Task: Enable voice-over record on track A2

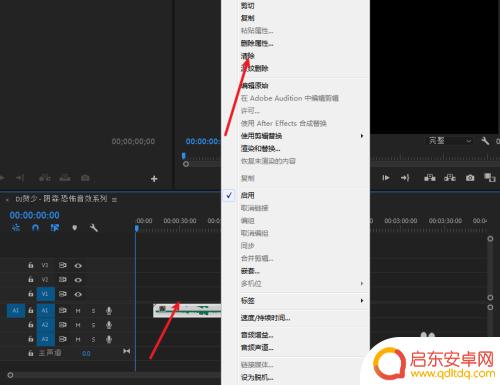Action: coord(109,325)
